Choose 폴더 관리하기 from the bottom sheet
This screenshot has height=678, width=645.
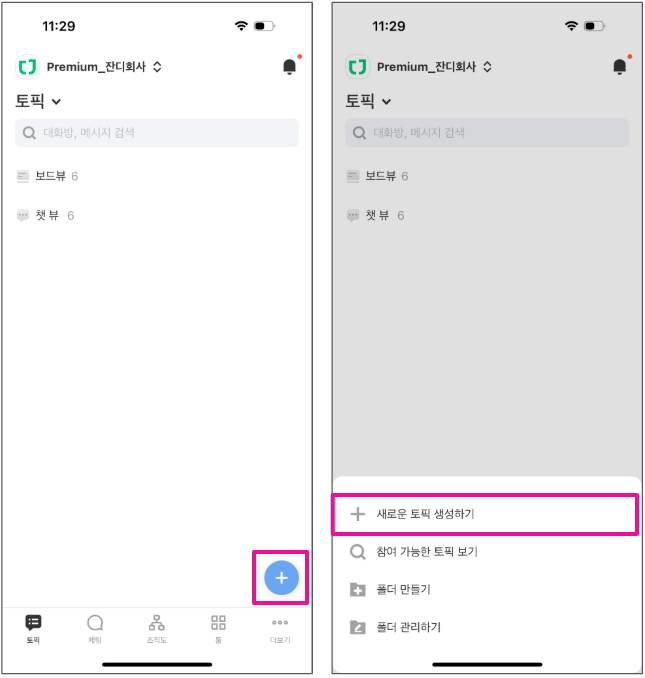click(485, 627)
